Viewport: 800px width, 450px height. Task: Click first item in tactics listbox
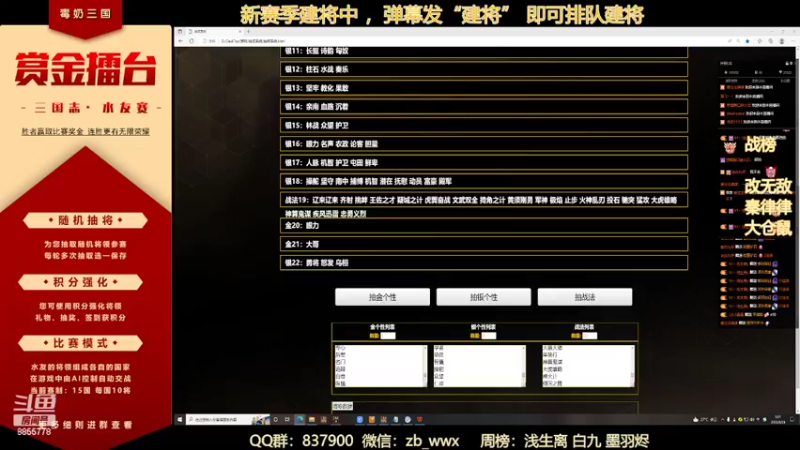coord(586,348)
